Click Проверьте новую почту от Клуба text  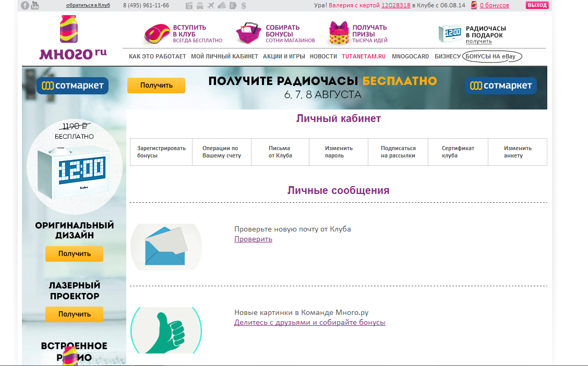point(293,229)
